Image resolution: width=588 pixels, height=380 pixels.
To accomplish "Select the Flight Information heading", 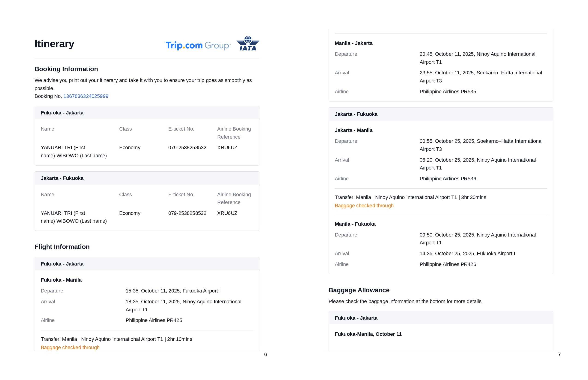I will click(x=62, y=247).
